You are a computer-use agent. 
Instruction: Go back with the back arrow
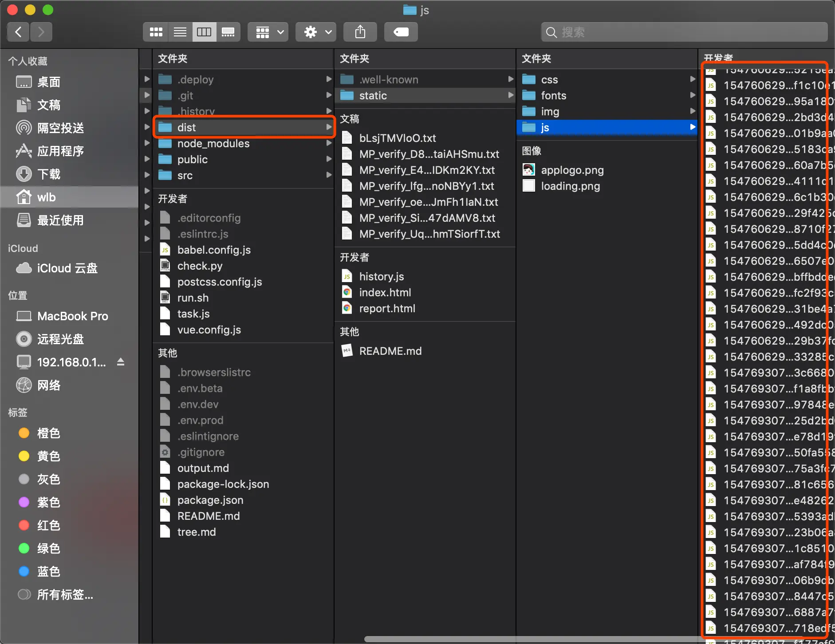pos(18,32)
